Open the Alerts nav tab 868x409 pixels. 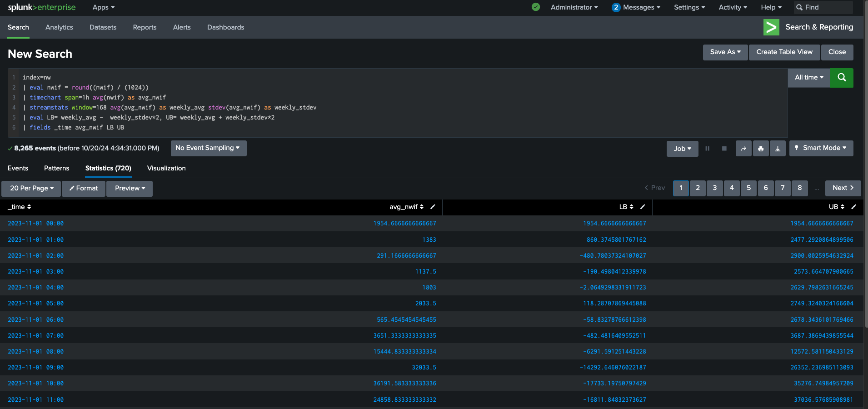pyautogui.click(x=182, y=27)
